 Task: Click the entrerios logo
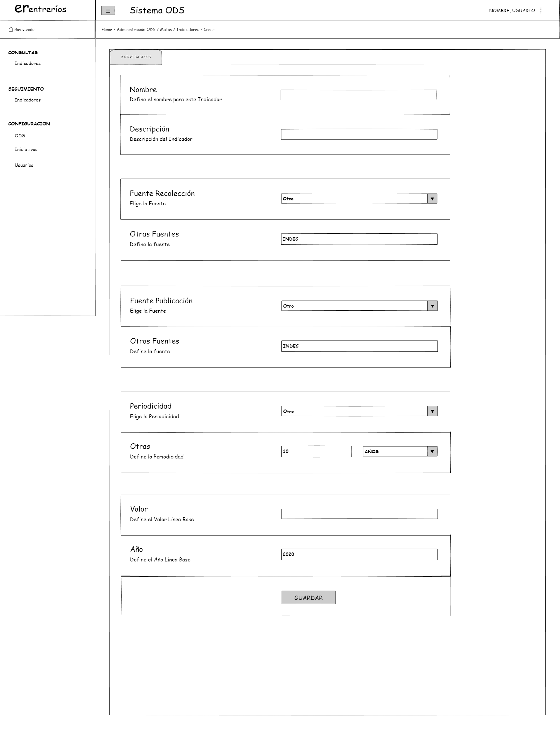tap(40, 9)
